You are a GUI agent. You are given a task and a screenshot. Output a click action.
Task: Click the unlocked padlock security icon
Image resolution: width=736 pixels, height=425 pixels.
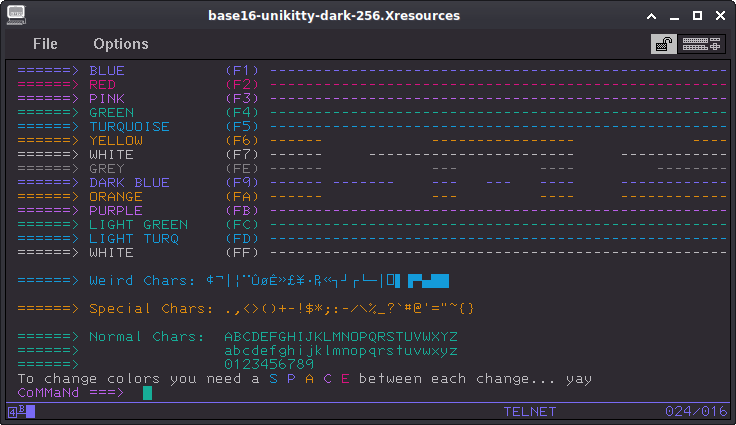click(663, 44)
